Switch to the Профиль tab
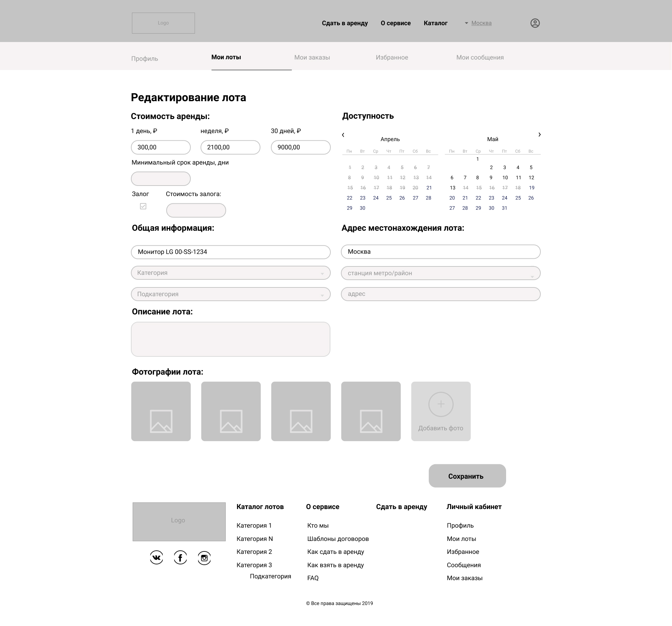The image size is (672, 626). pos(145,58)
